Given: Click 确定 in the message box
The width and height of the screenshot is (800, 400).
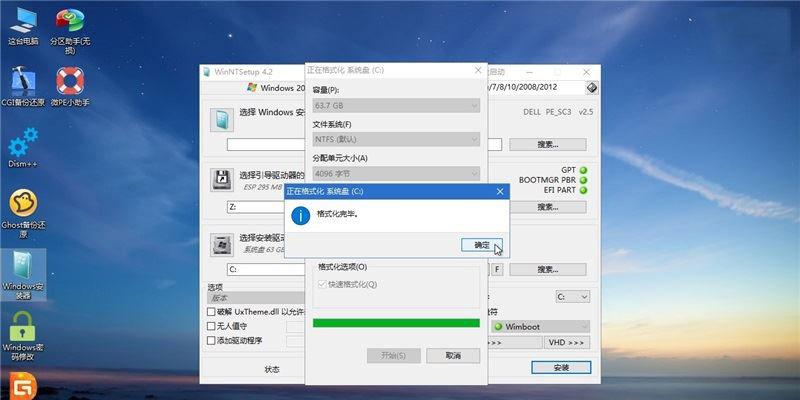Looking at the screenshot, I should [482, 245].
